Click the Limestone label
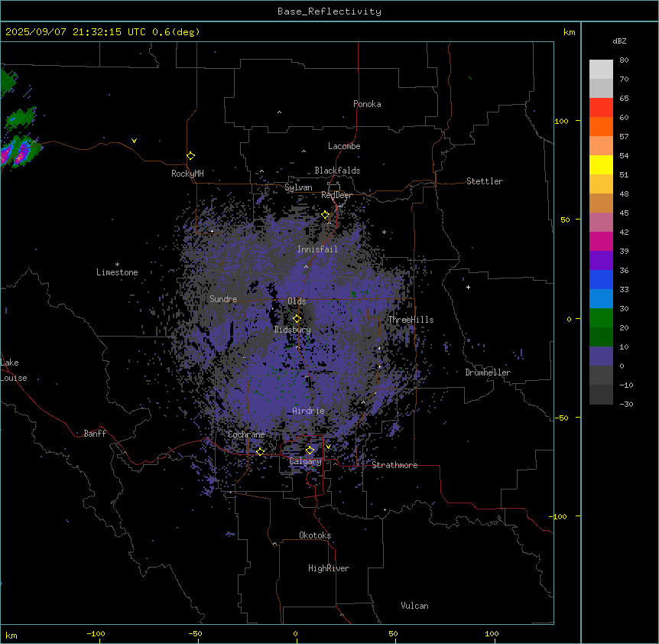659x644 pixels. pyautogui.click(x=117, y=272)
